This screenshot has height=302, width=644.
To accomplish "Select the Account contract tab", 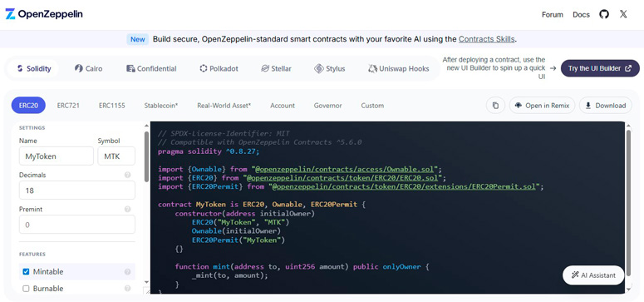I will pyautogui.click(x=283, y=106).
